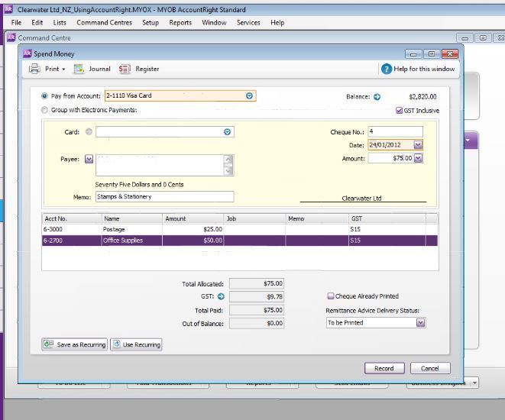Click the Balance arrow icon
The width and height of the screenshot is (505, 420).
click(377, 97)
